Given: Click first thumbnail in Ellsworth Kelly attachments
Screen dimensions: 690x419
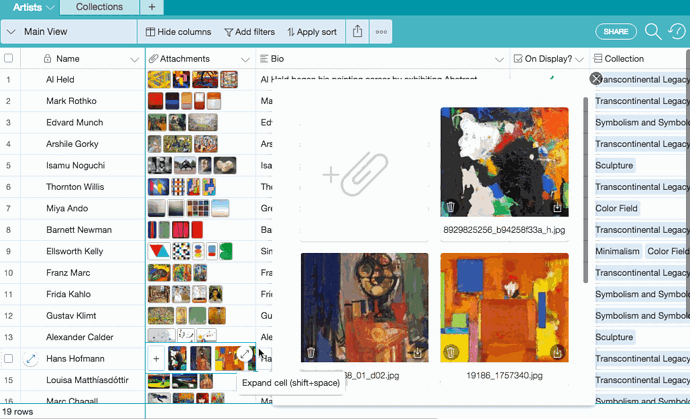Looking at the screenshot, I should click(159, 251).
